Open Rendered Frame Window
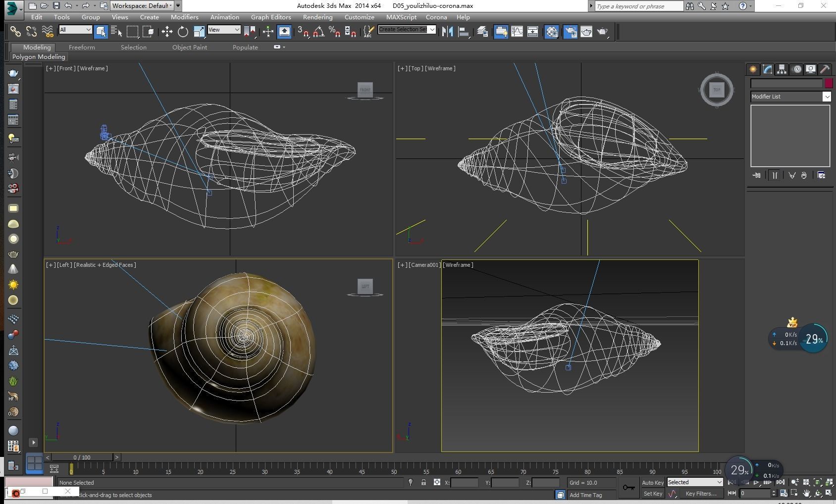This screenshot has width=836, height=504. pyautogui.click(x=586, y=32)
